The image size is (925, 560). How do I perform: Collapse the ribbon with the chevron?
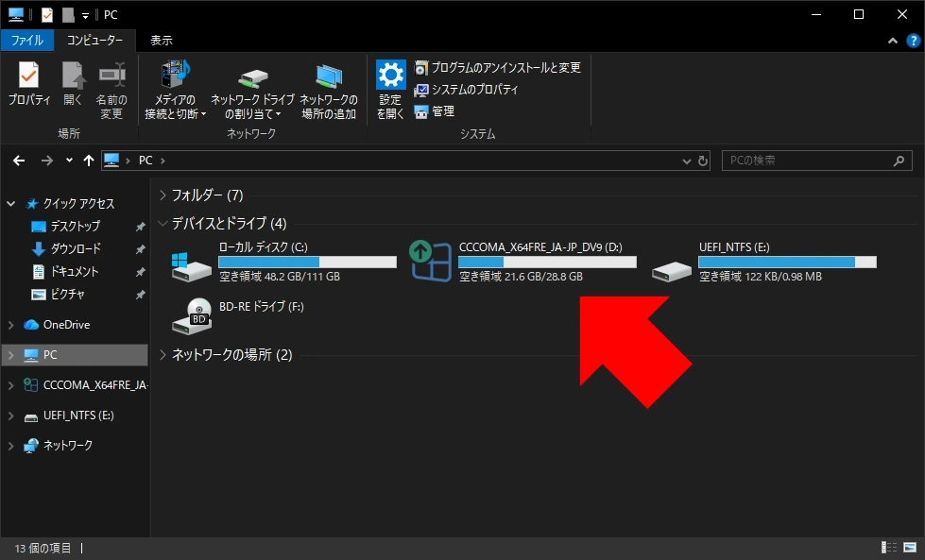(891, 41)
